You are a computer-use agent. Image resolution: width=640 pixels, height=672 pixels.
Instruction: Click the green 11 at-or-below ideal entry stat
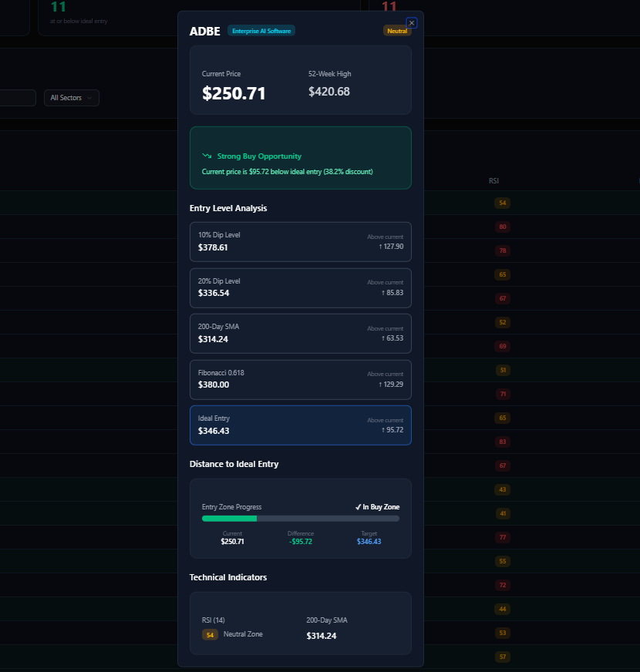point(59,7)
